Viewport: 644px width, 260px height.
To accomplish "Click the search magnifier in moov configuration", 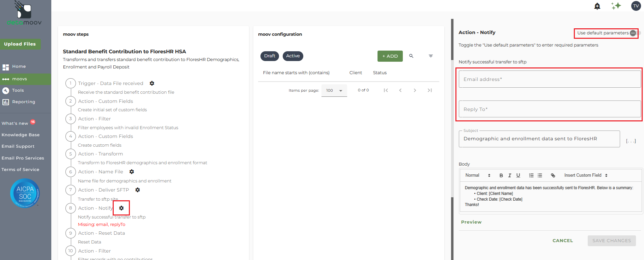I will click(x=411, y=56).
